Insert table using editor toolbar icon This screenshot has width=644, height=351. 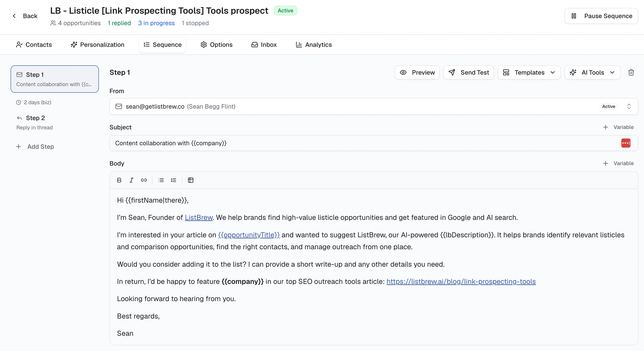coord(190,180)
